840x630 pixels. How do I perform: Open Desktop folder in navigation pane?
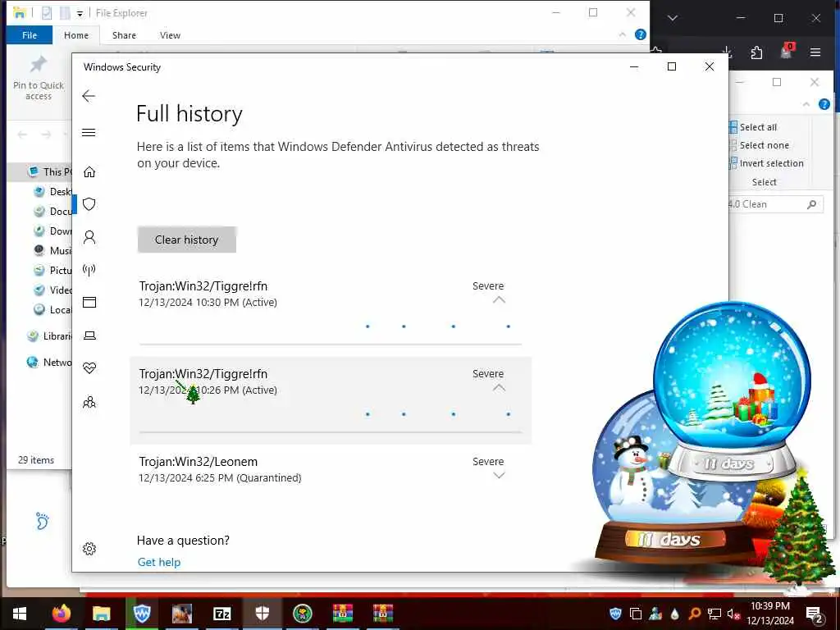pyautogui.click(x=52, y=192)
